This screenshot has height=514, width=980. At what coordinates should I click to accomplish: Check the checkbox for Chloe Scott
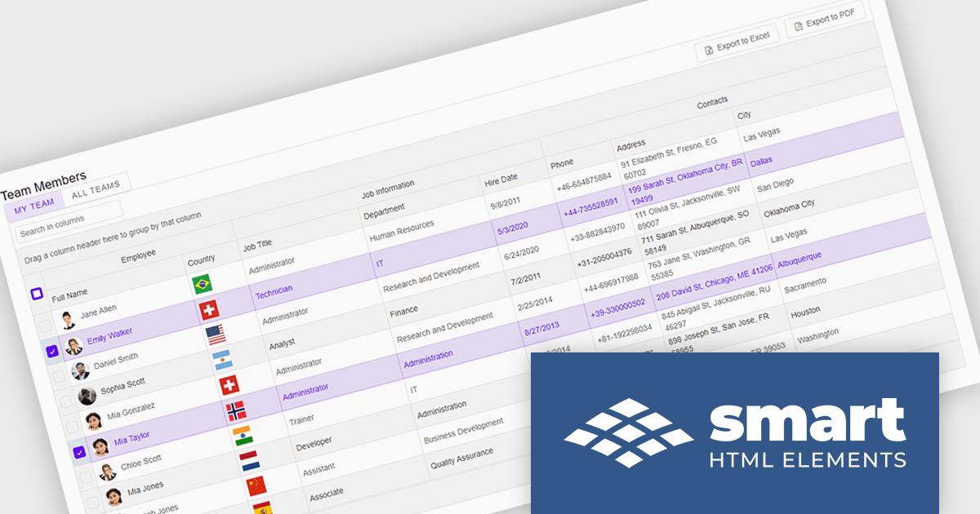(x=87, y=477)
